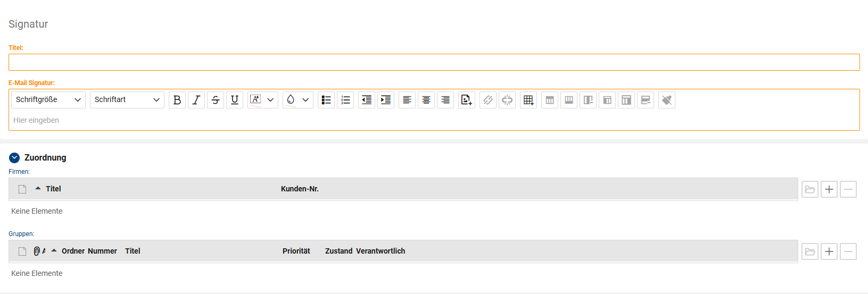
Task: Click the document icon in Gruppen header
Action: coord(22,251)
